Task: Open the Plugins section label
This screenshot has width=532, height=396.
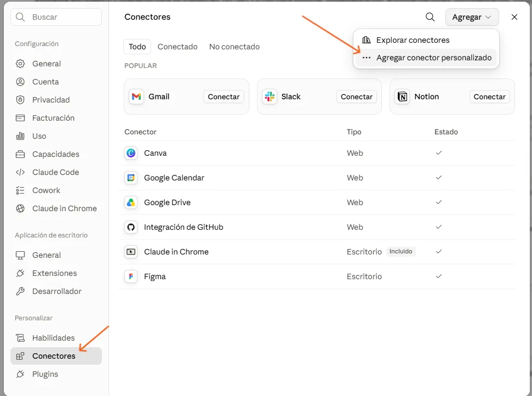Action: tap(45, 374)
